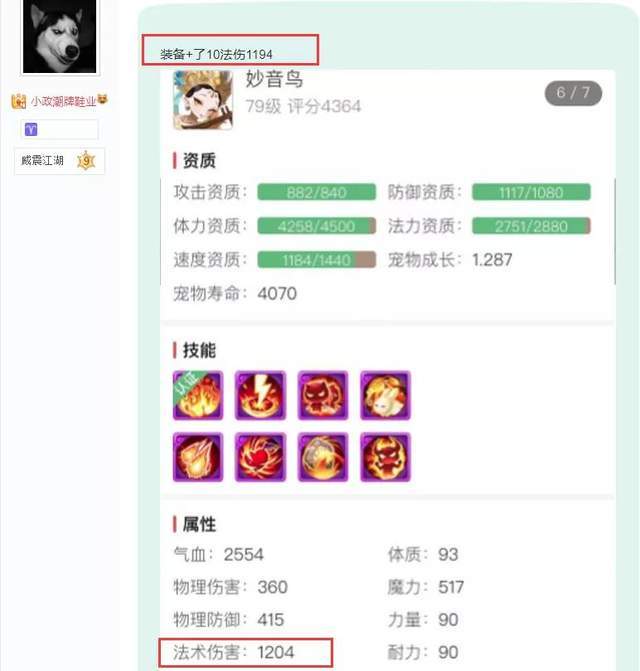
Task: Select the red demon face skill icon
Action: pyautogui.click(x=385, y=457)
